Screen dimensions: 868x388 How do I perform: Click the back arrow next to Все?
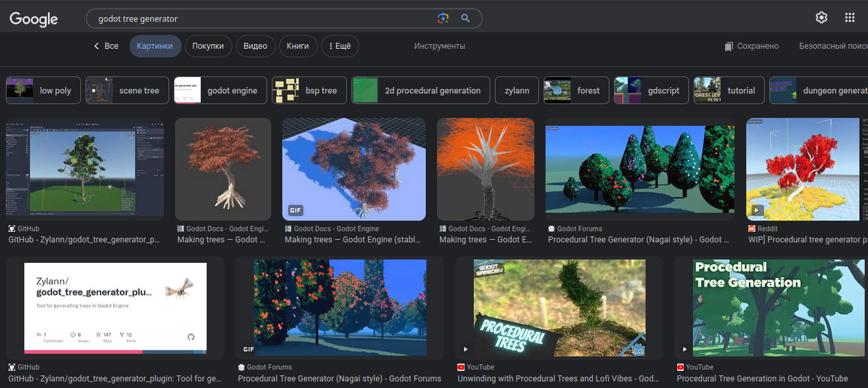coord(97,46)
